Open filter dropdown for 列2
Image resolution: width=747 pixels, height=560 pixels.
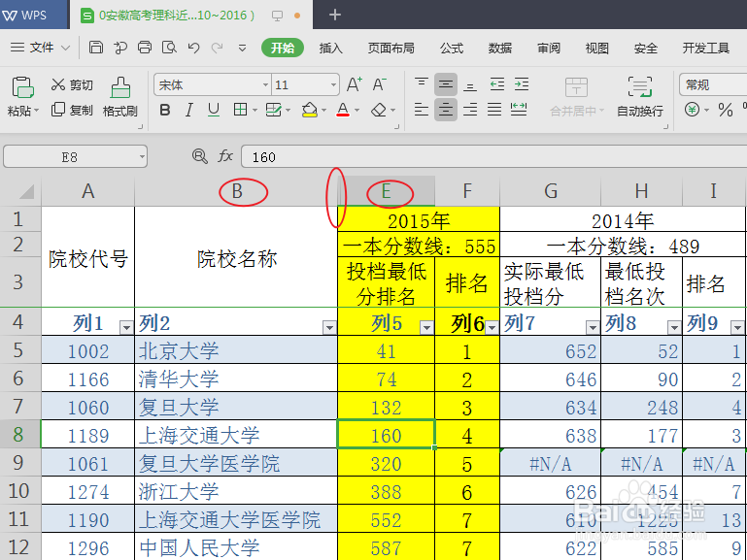(x=329, y=327)
